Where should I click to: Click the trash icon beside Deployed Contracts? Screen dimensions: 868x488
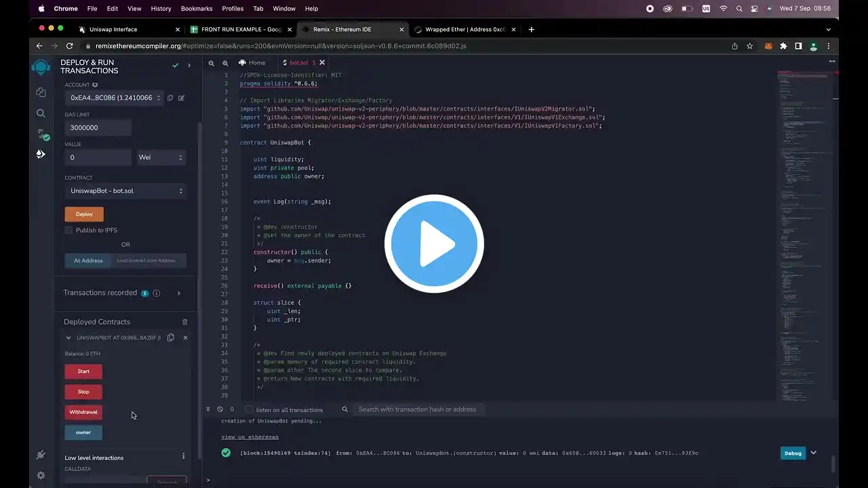(185, 322)
